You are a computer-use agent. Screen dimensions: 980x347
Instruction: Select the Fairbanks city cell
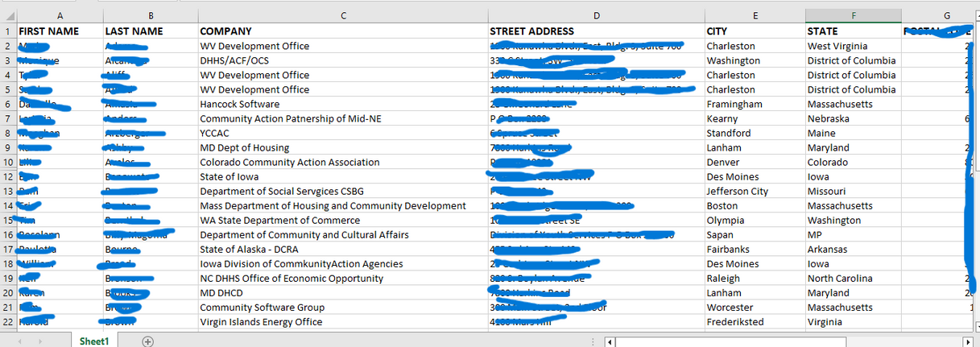click(755, 249)
